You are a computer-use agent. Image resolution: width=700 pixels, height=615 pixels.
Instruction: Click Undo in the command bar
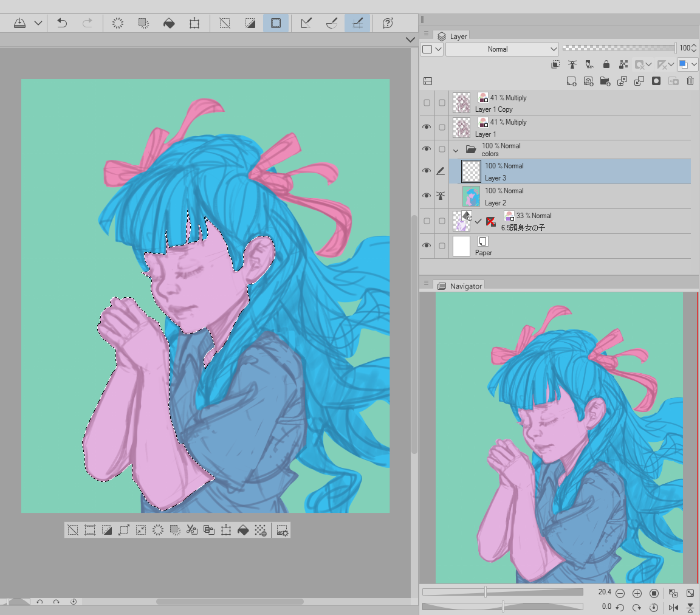(x=62, y=23)
